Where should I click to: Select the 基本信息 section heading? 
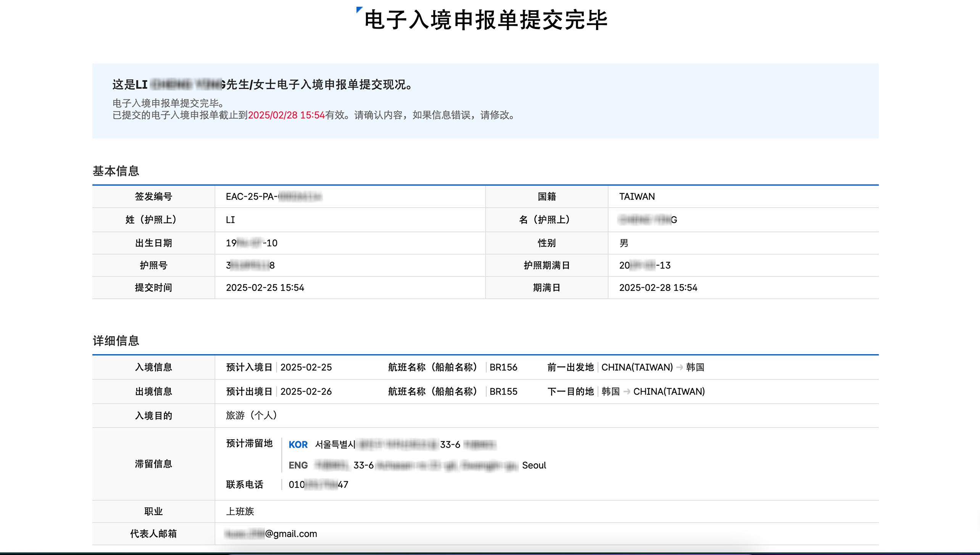[116, 171]
